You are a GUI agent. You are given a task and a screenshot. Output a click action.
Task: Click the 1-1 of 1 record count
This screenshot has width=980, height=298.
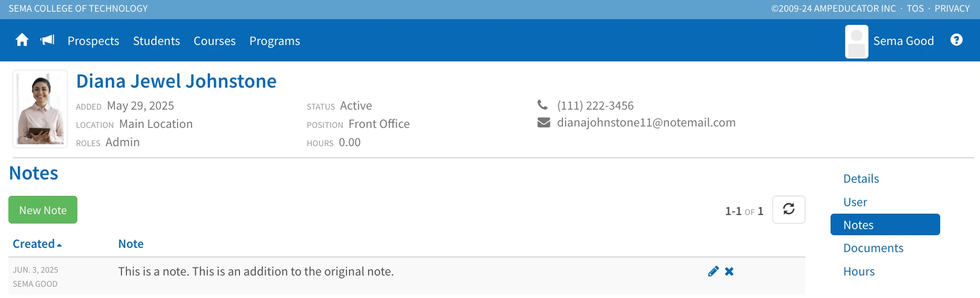click(744, 211)
